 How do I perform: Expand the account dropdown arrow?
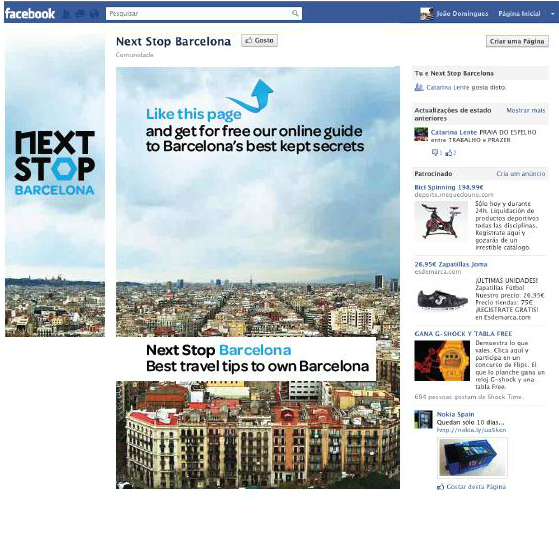[x=553, y=14]
